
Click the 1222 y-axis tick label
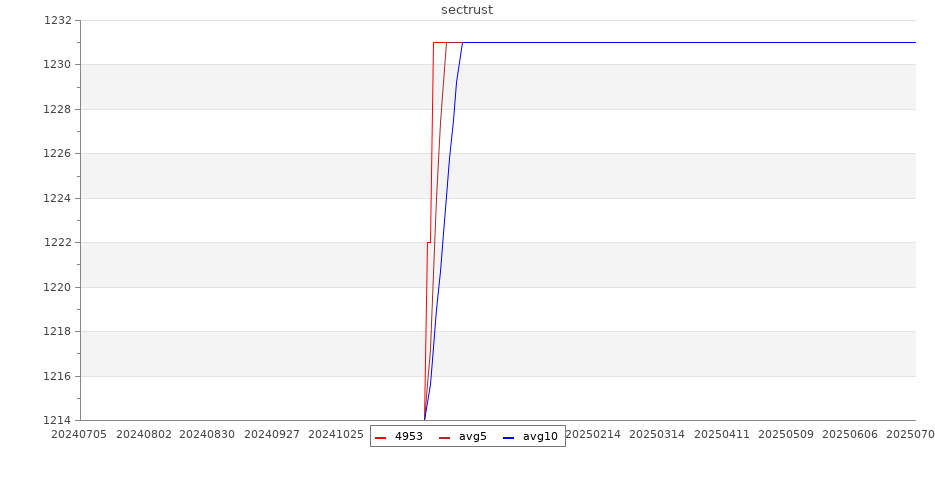click(57, 242)
